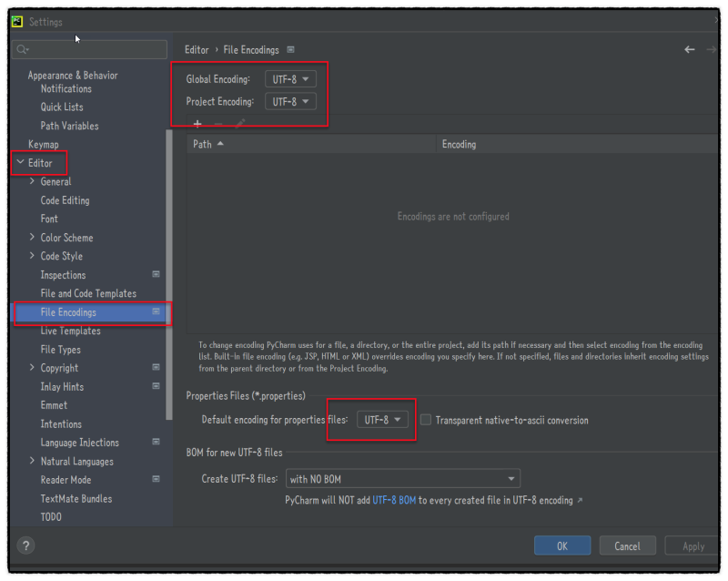Open Quick Lists settings
Screen dimensions: 728x581
tap(62, 107)
